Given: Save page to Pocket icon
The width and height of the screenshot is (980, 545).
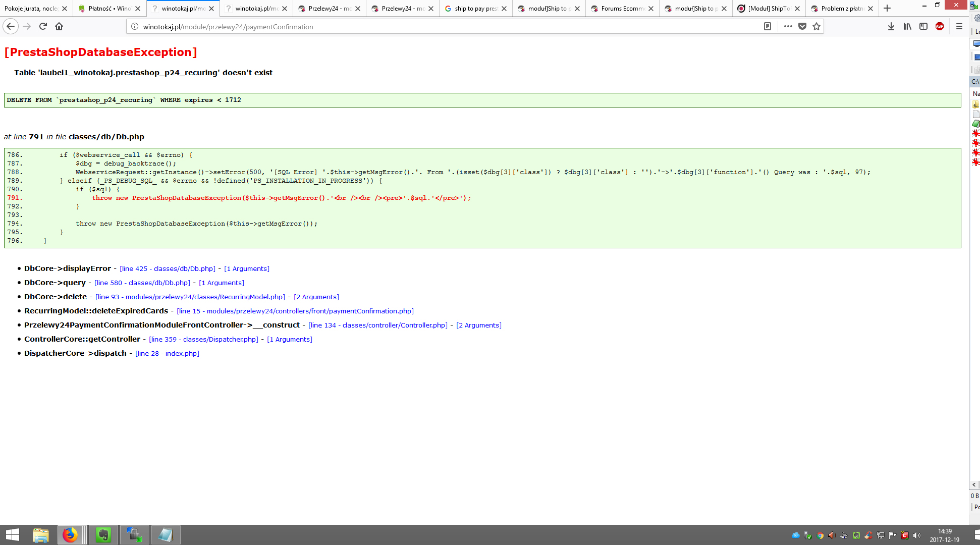Looking at the screenshot, I should pyautogui.click(x=802, y=26).
